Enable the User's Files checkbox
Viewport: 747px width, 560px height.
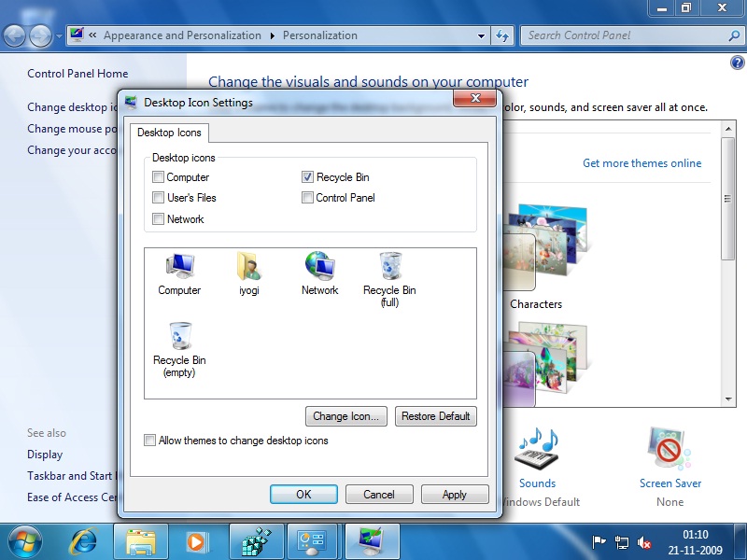(158, 197)
